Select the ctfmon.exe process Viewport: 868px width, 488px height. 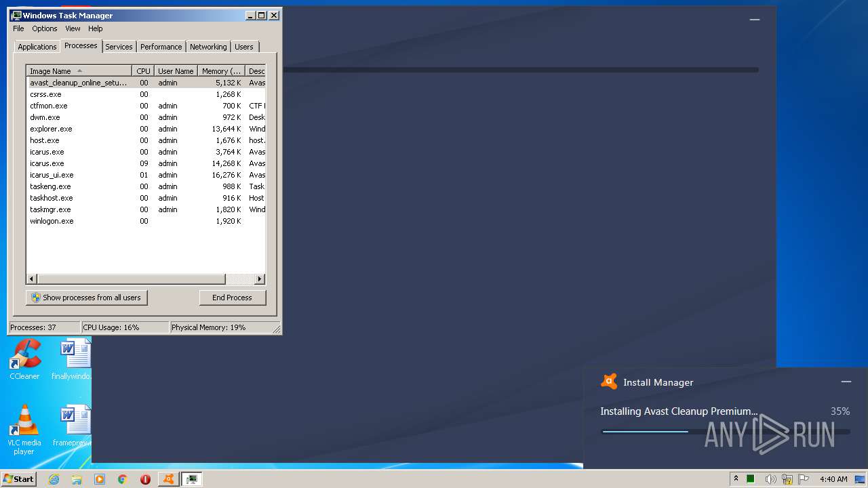point(146,106)
